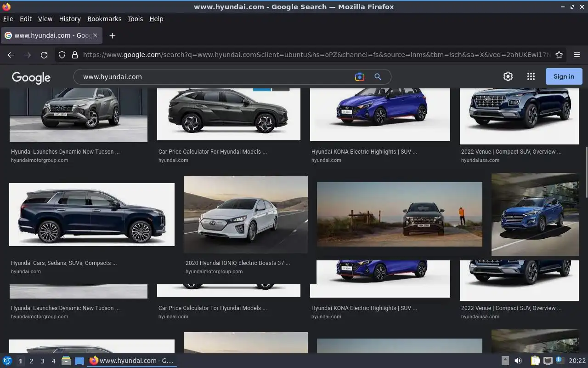Click hyundaimotorgroup.com under 2020 IONIQ caption
The height and width of the screenshot is (368, 588).
tap(214, 271)
